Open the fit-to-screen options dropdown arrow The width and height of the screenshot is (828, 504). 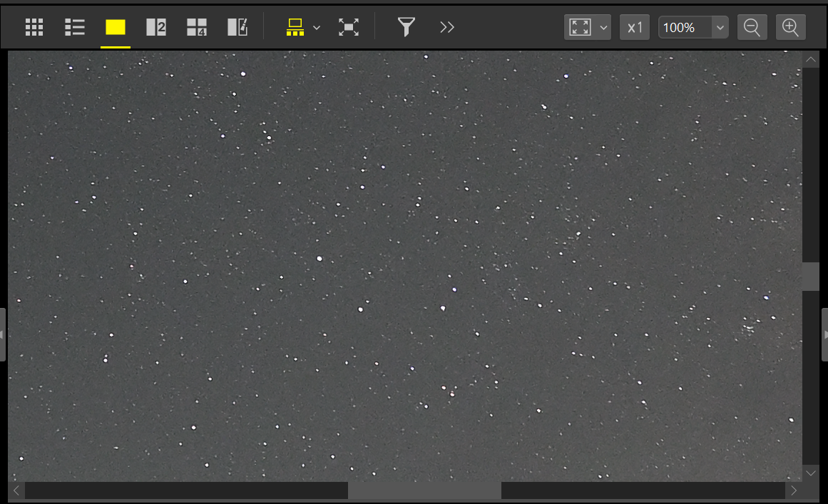(603, 28)
